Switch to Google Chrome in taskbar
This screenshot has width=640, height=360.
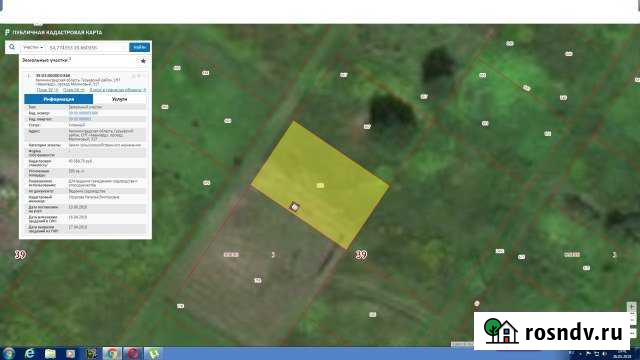pos(112,353)
